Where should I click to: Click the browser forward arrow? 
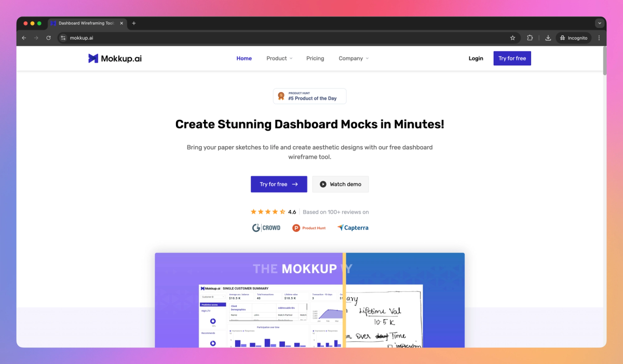coord(36,38)
